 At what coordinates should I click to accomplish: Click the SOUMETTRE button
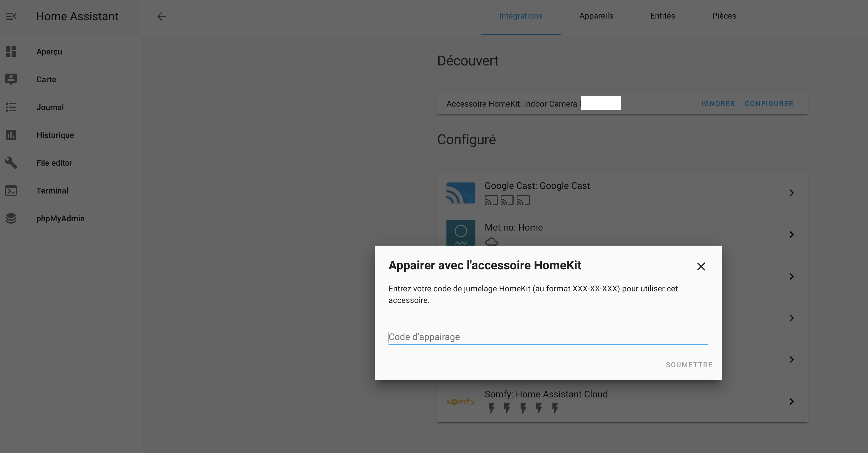(689, 365)
